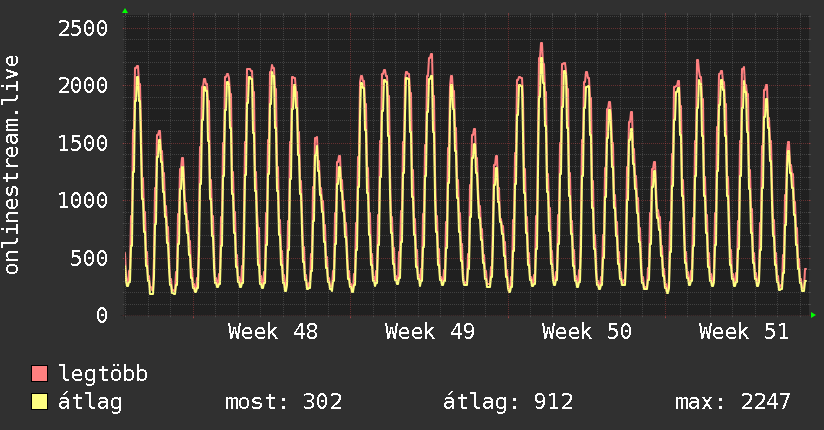Click the 2000 y-axis tick label

80,86
